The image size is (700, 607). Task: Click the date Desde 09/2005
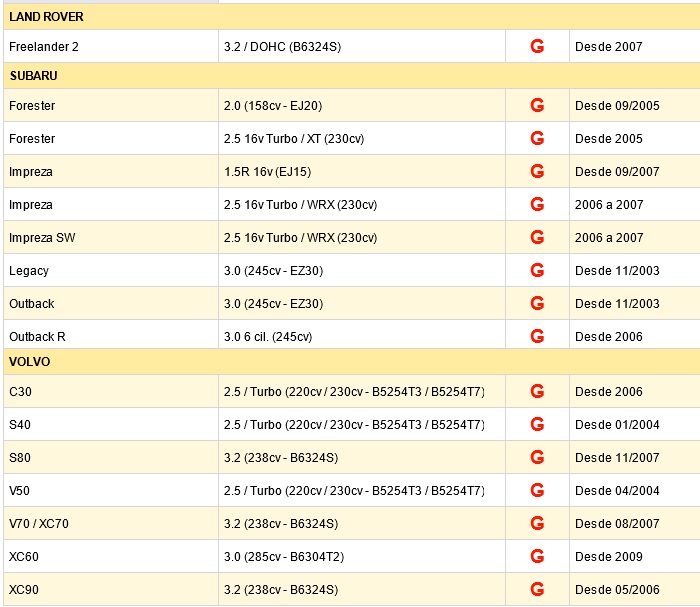(617, 106)
